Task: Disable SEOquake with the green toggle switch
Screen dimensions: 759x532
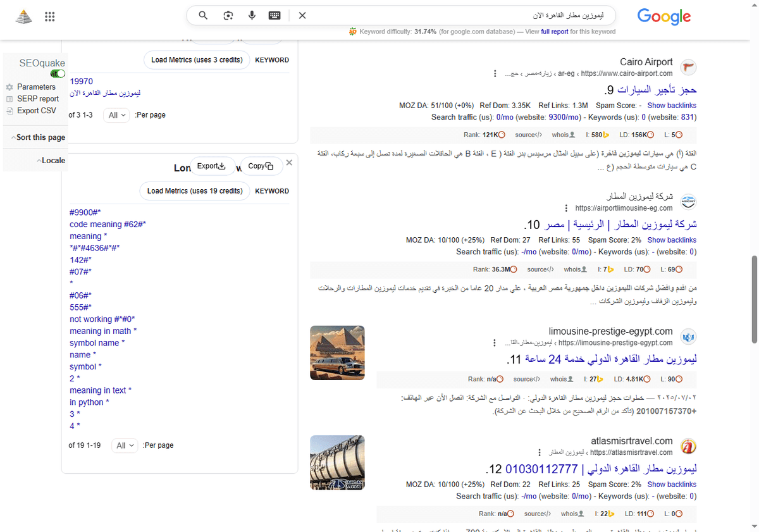Action: tap(58, 73)
